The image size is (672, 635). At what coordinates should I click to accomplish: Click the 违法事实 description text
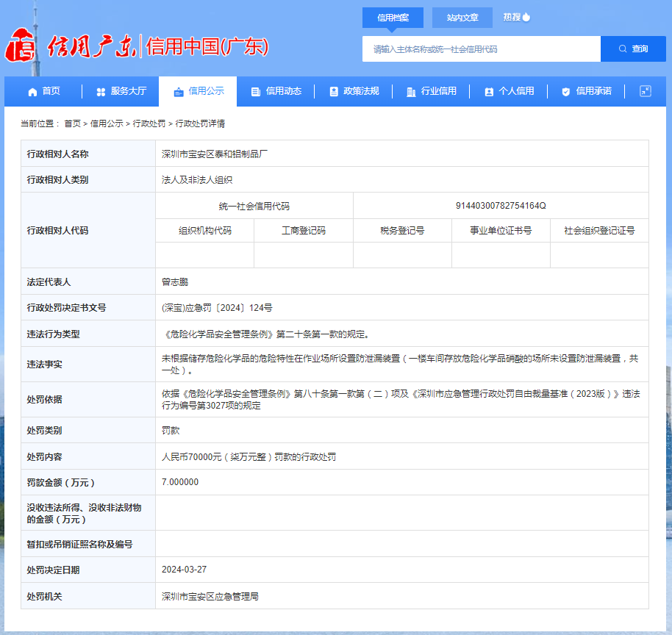pyautogui.click(x=400, y=365)
